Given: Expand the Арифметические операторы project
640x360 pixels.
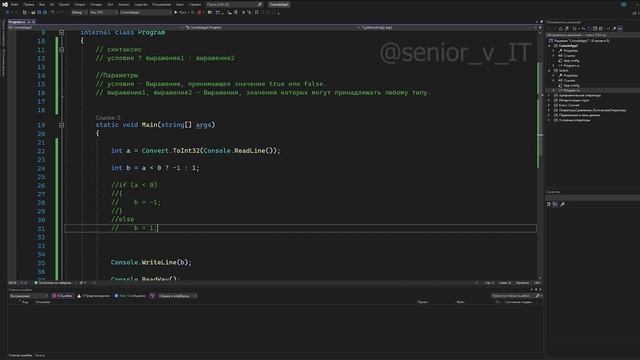Looking at the screenshot, I should (x=549, y=96).
